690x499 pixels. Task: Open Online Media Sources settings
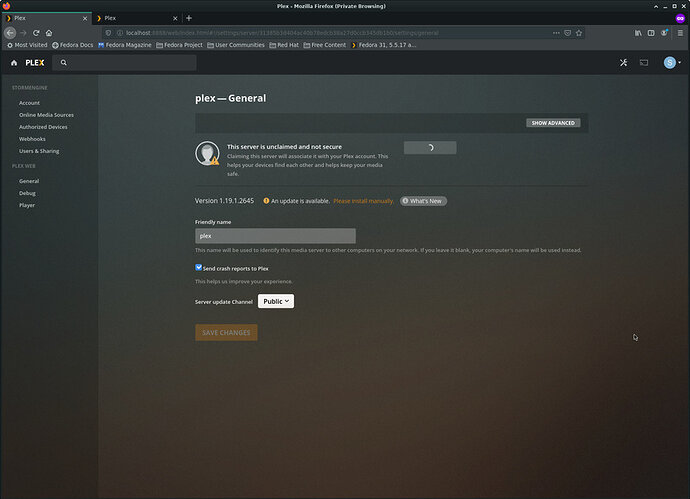coord(46,115)
